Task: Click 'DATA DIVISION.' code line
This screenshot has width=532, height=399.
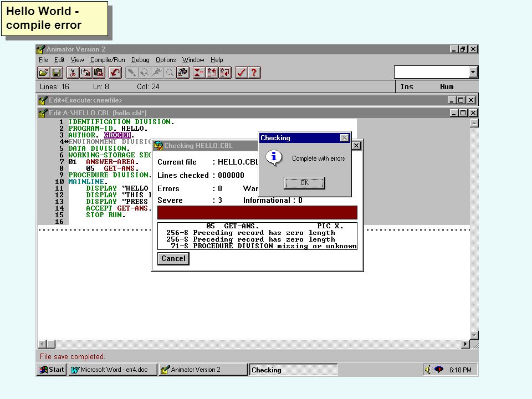Action: [99, 149]
